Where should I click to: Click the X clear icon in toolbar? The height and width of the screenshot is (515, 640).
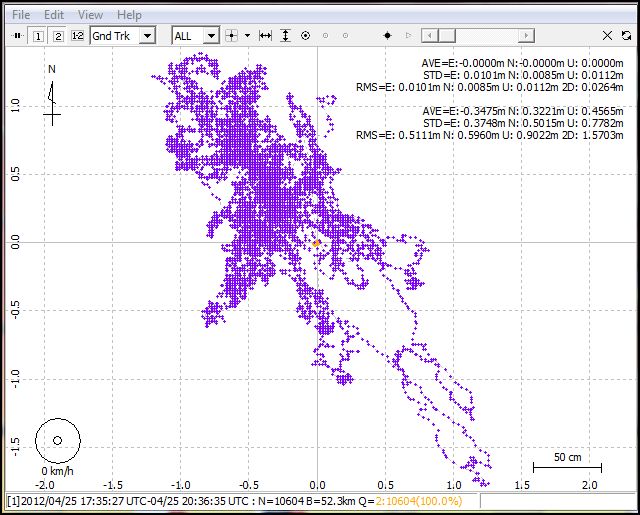coord(608,35)
